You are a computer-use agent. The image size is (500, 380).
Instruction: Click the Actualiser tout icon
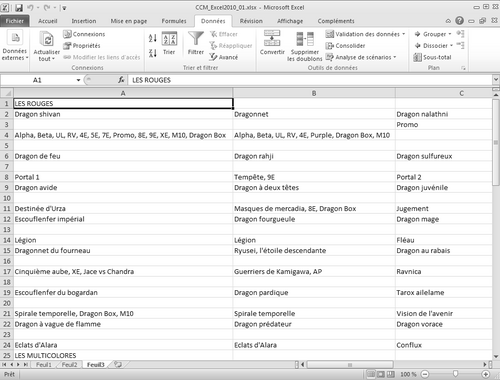click(x=47, y=39)
